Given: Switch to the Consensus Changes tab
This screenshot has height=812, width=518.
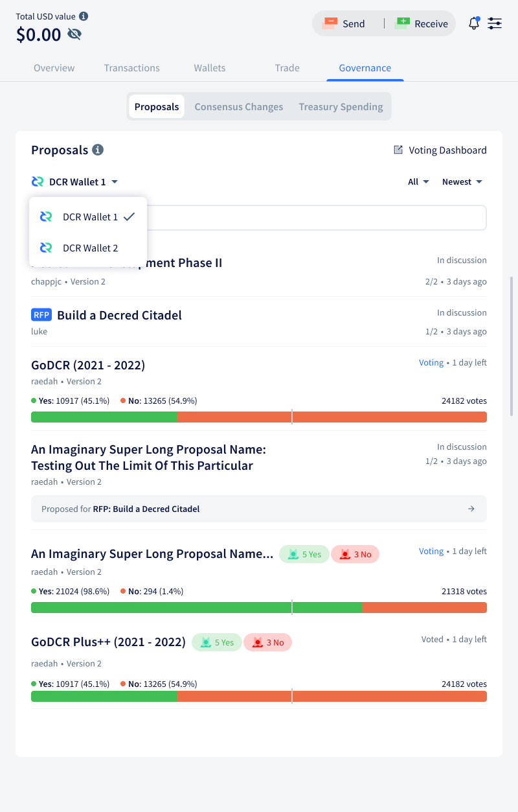Looking at the screenshot, I should 238,106.
